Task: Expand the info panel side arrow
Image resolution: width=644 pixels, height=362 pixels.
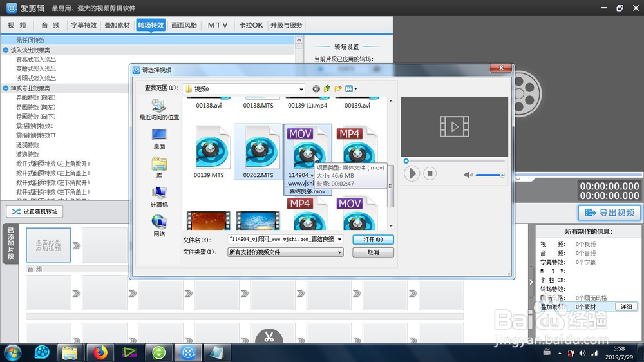Action: [531, 282]
